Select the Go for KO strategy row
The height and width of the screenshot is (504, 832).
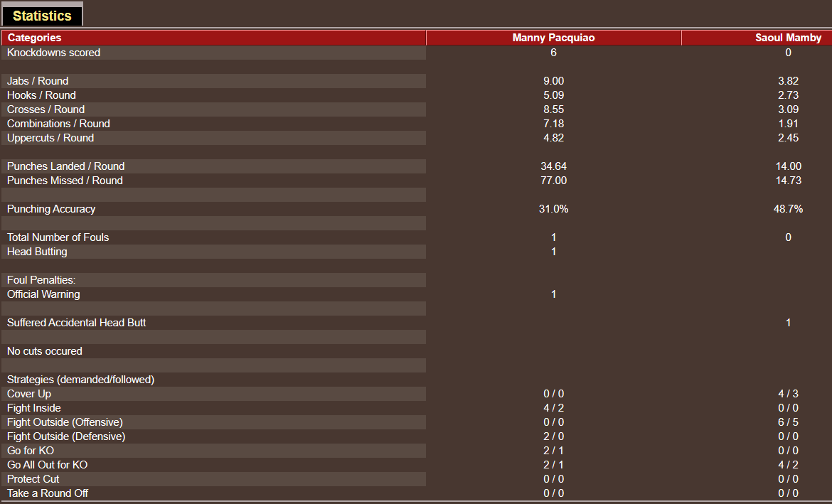pos(30,450)
